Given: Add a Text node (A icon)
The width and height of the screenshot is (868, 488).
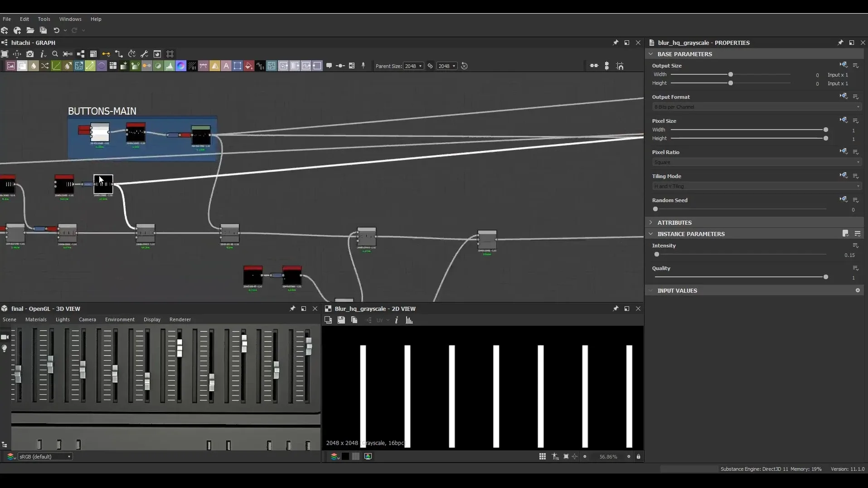Looking at the screenshot, I should click(x=226, y=66).
